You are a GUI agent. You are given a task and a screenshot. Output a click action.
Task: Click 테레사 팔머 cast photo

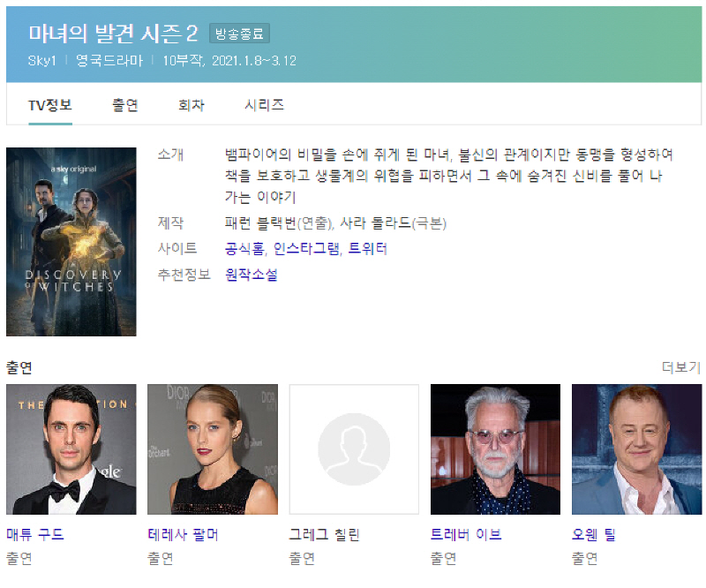(x=213, y=449)
